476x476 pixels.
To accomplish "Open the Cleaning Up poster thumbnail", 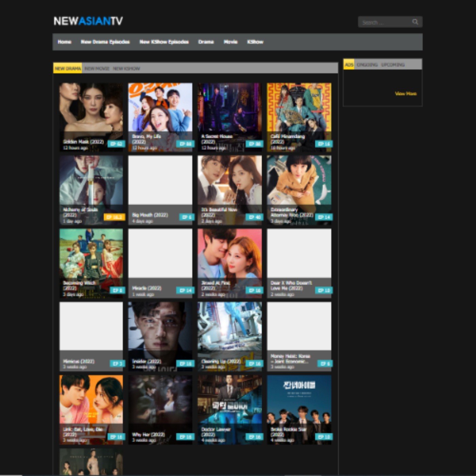I will tap(230, 336).
